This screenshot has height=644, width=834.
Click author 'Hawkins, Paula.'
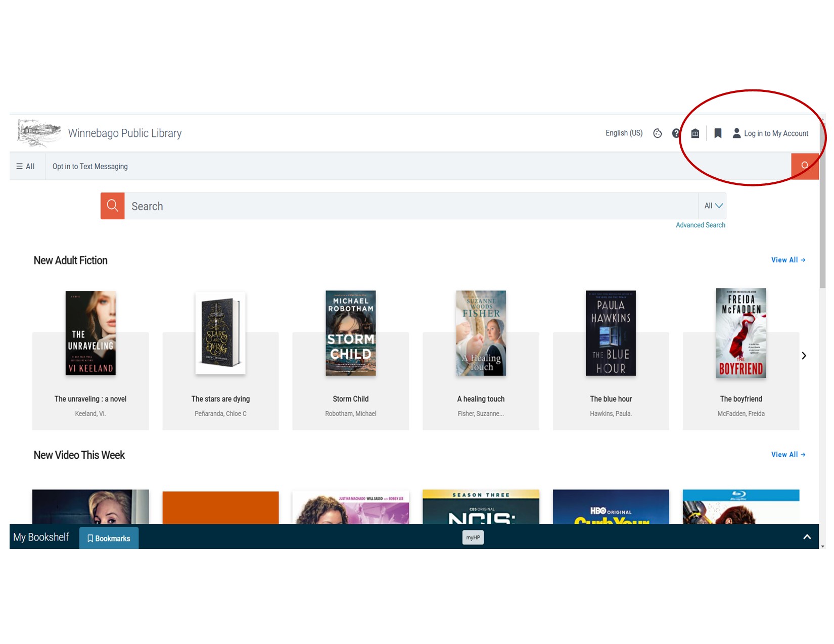[x=611, y=414]
